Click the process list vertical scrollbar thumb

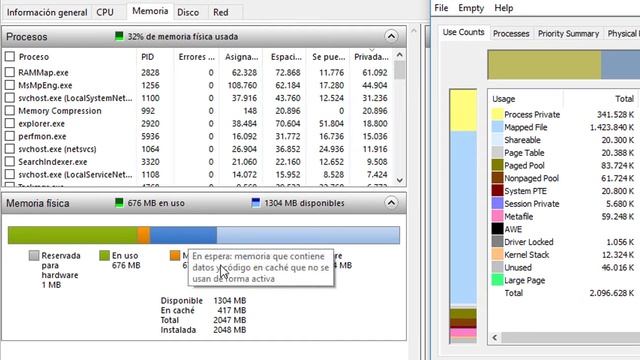[x=400, y=70]
